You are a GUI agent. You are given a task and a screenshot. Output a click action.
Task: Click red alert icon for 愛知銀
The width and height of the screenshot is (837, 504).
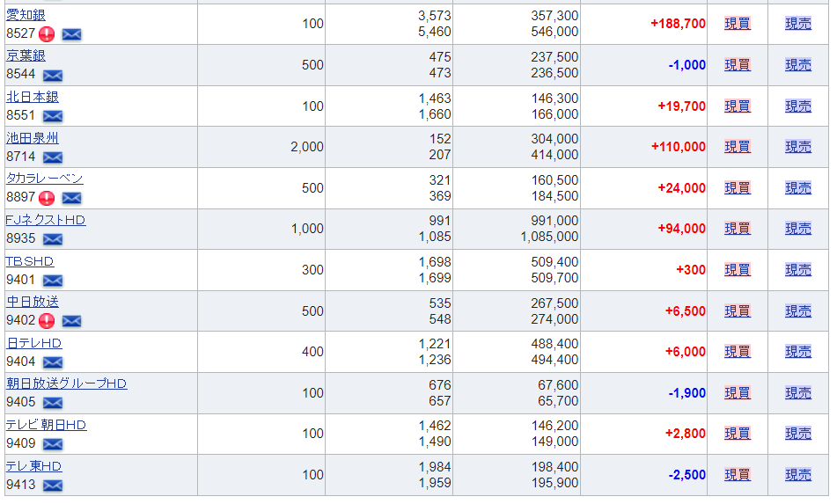tap(47, 34)
